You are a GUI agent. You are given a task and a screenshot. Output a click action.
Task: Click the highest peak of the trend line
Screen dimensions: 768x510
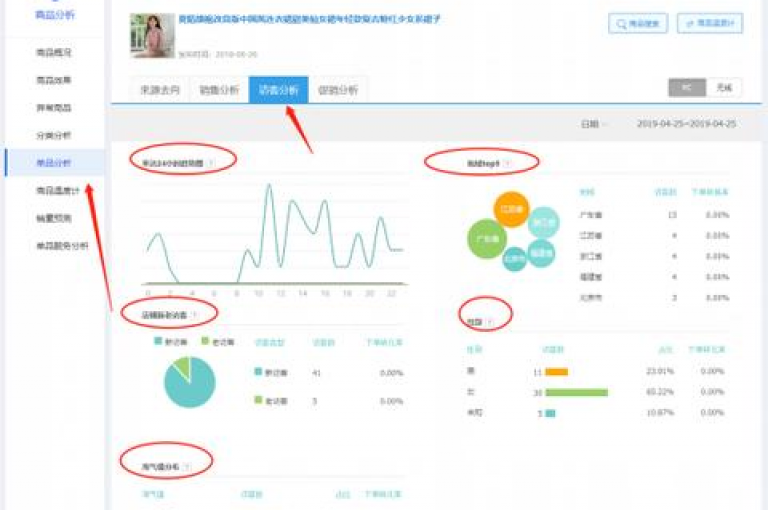click(268, 185)
